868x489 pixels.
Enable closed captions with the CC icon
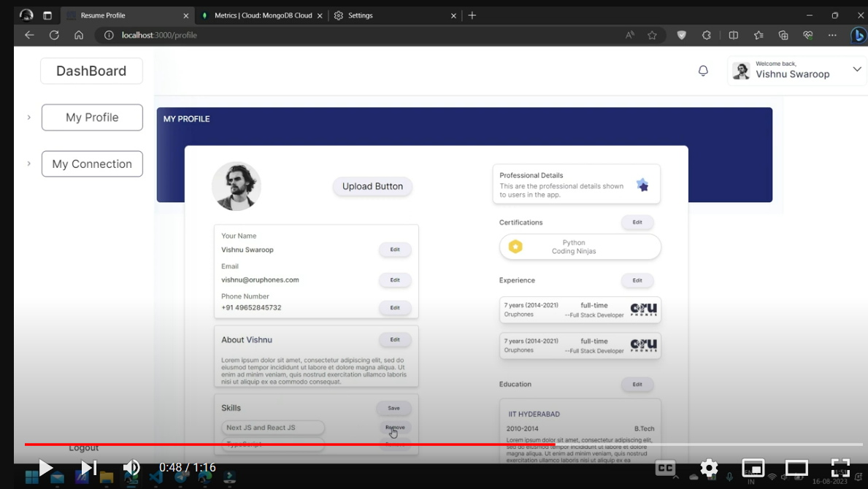coord(665,468)
